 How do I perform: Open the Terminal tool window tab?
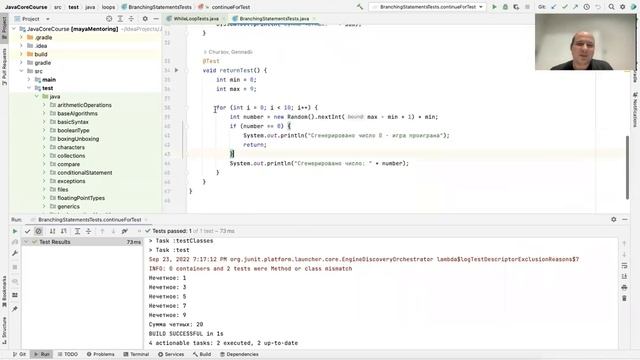click(x=136, y=354)
